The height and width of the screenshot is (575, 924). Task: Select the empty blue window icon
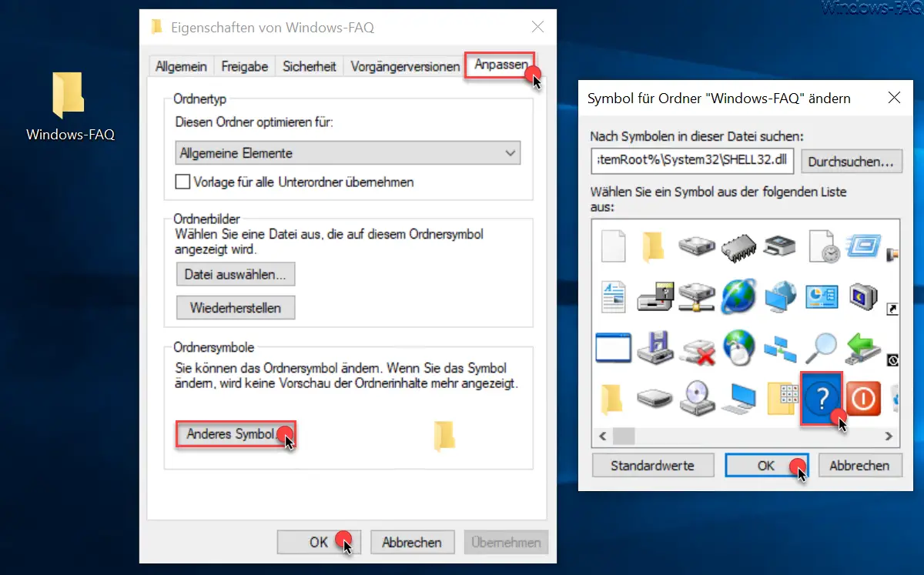click(614, 348)
